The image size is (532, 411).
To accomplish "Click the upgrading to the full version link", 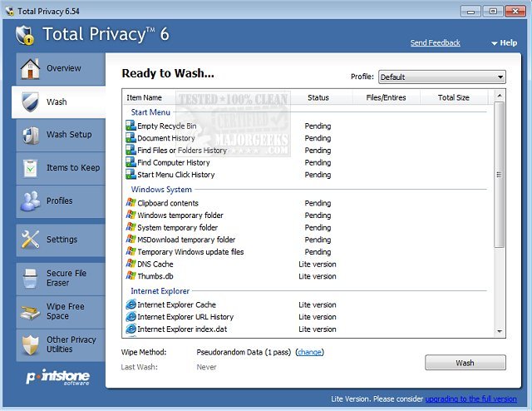I will (471, 399).
